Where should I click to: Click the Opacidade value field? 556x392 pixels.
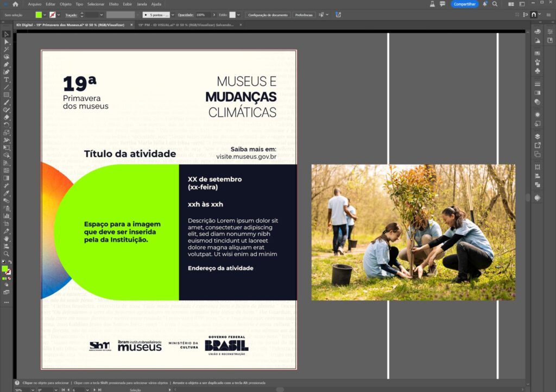pyautogui.click(x=200, y=15)
